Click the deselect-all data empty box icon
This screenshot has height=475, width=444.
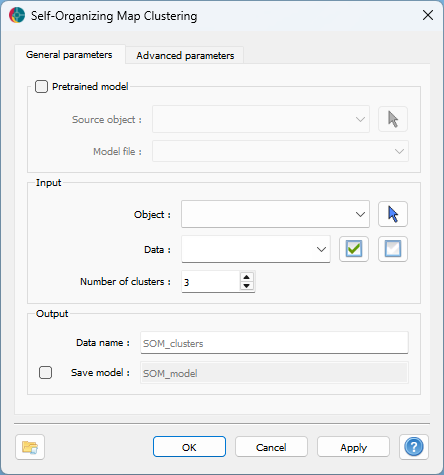393,249
